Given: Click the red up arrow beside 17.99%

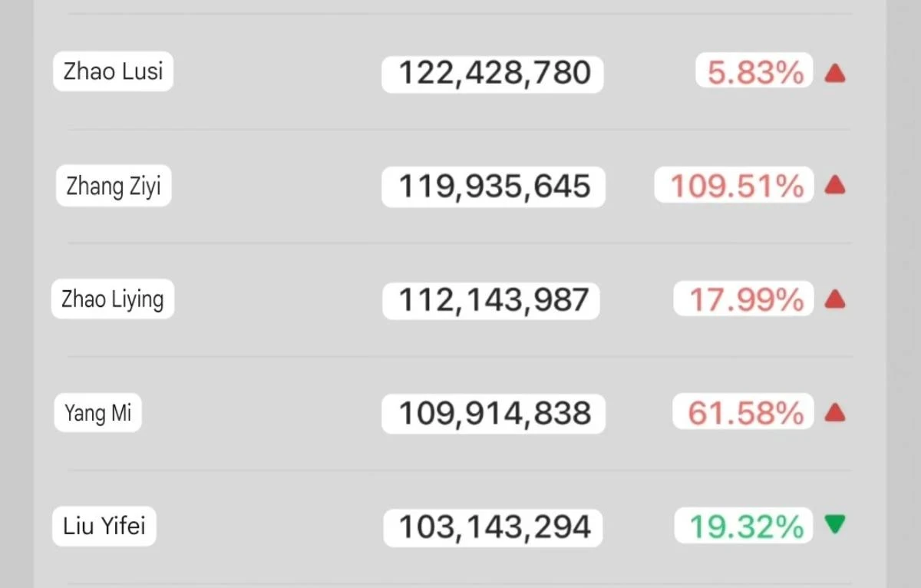Looking at the screenshot, I should [x=835, y=299].
